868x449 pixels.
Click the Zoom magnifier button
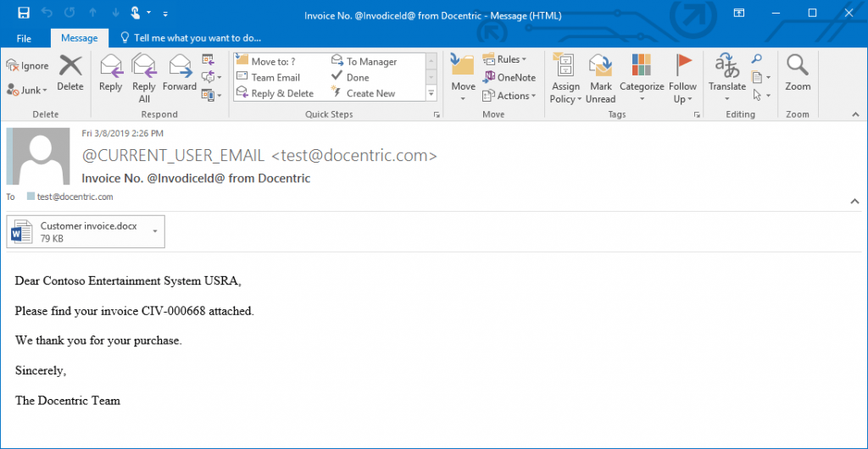tap(798, 74)
